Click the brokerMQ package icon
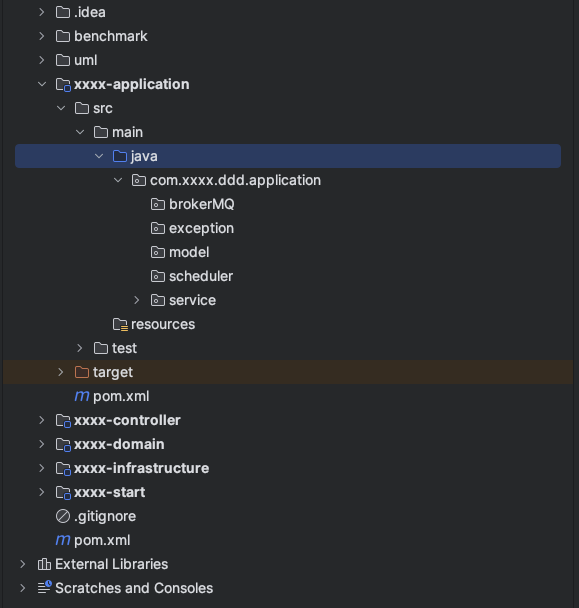Screen dimensions: 579x608 tap(158, 204)
